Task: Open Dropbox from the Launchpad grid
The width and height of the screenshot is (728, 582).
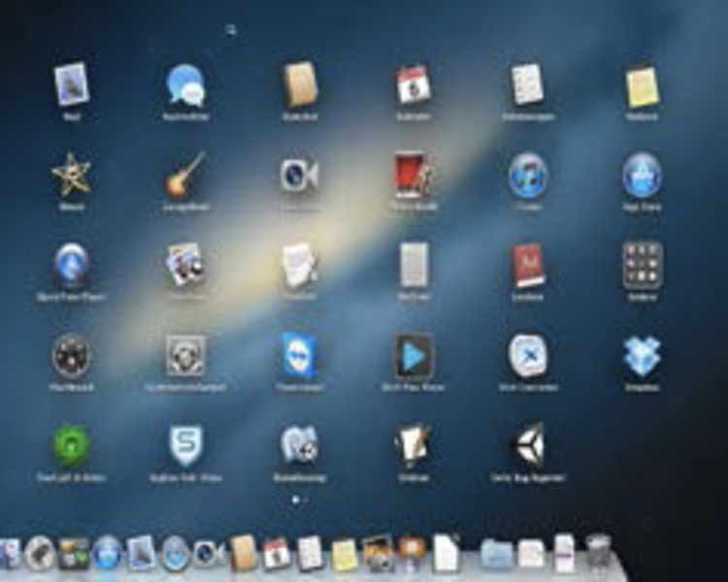Action: 642,356
